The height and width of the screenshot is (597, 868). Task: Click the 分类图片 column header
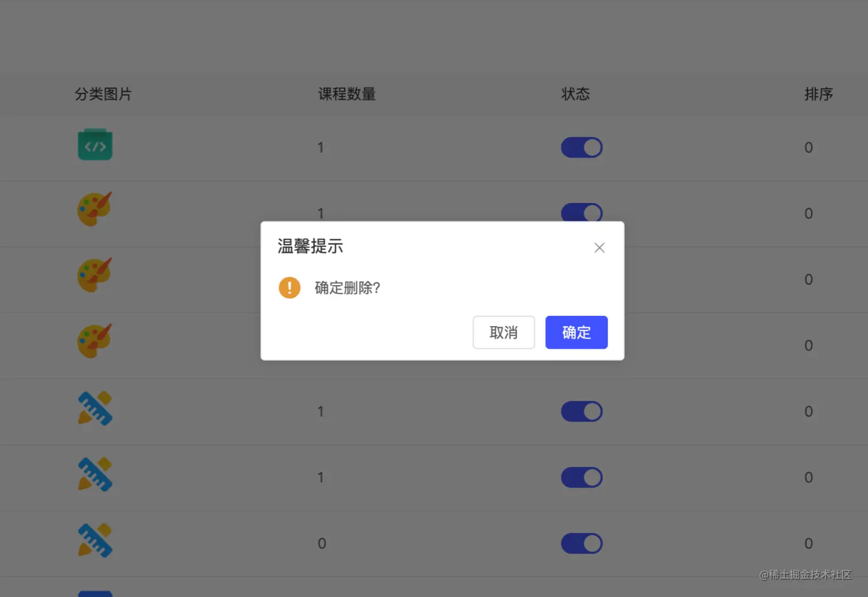point(103,94)
